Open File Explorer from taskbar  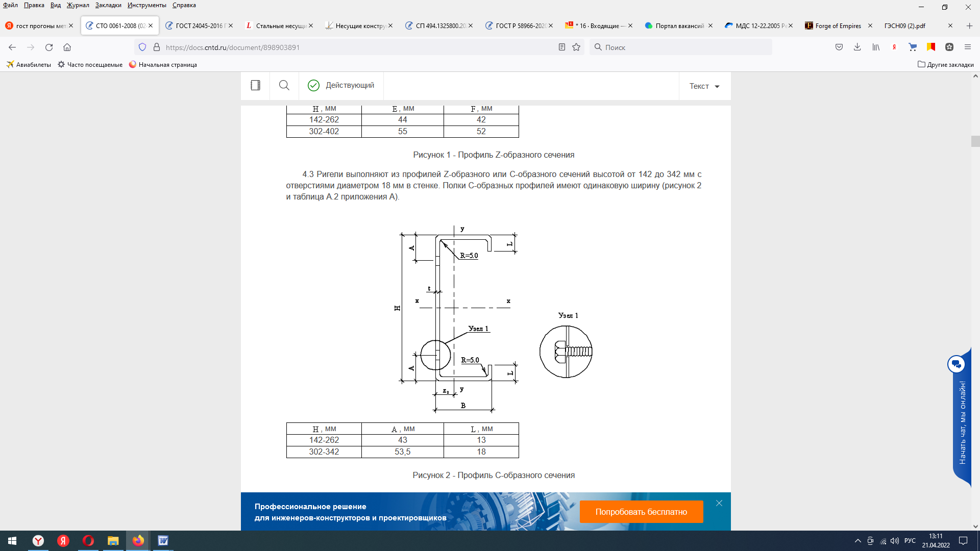(x=113, y=541)
